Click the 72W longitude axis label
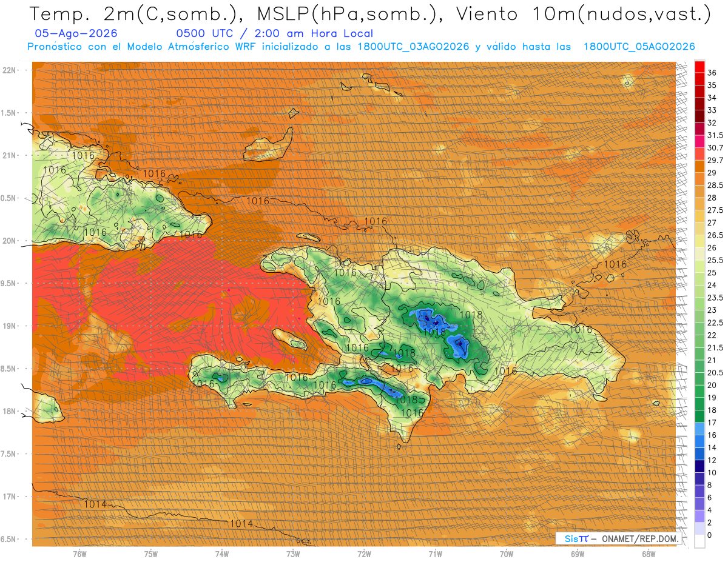Screen dimensions: 728x562 coord(364,554)
